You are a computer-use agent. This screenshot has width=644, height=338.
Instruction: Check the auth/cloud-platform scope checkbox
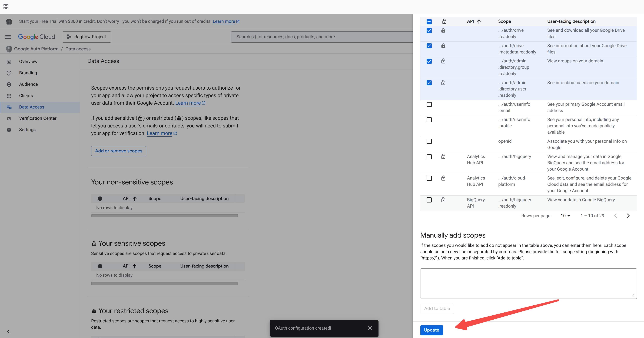pyautogui.click(x=429, y=178)
